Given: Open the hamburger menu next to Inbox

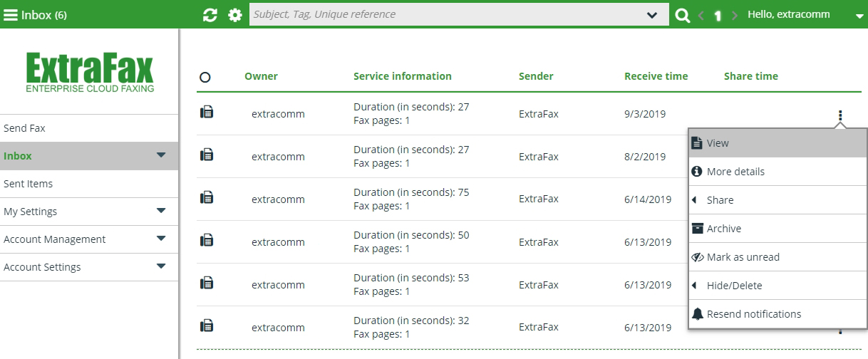Looking at the screenshot, I should tap(11, 15).
